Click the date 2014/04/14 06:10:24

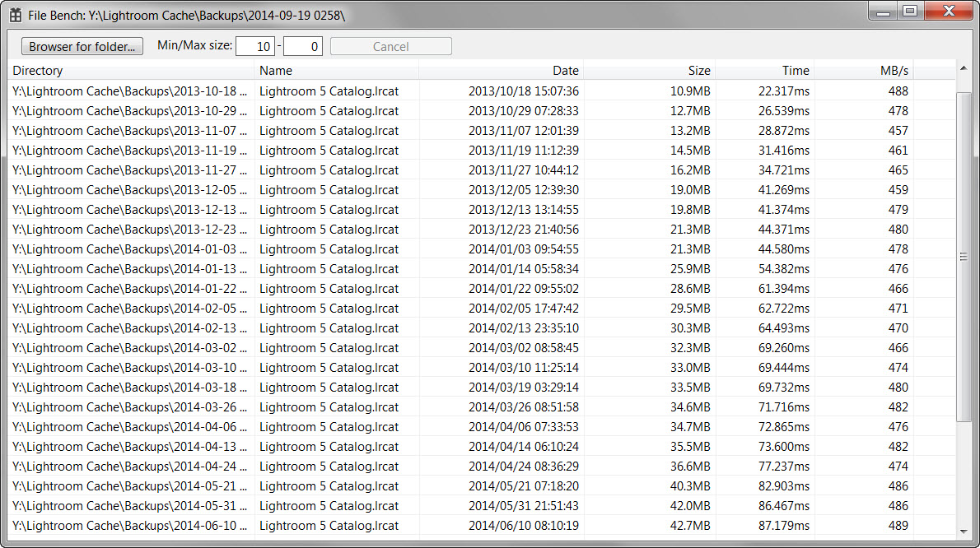click(x=524, y=447)
